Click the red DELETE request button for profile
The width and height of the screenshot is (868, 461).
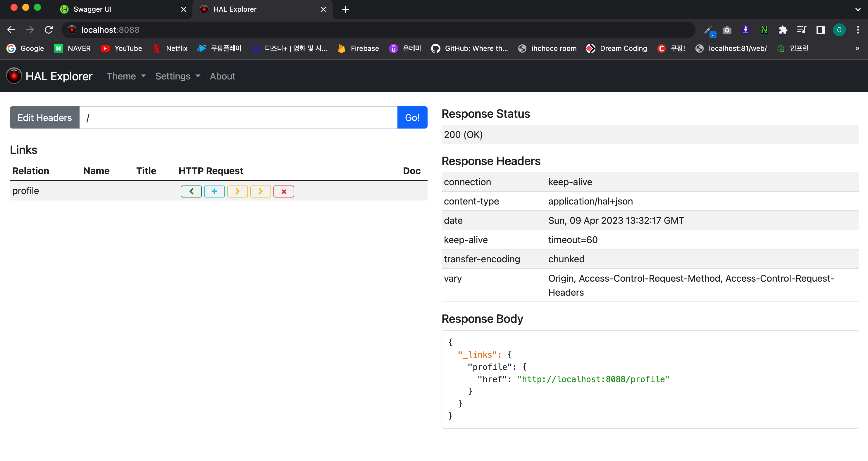(284, 191)
